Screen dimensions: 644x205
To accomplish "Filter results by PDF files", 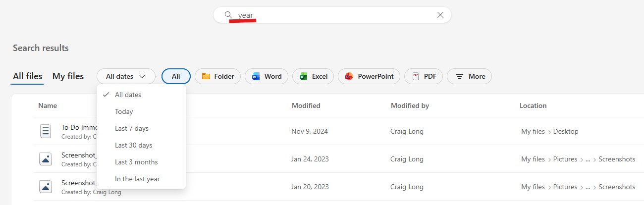I will [x=424, y=76].
